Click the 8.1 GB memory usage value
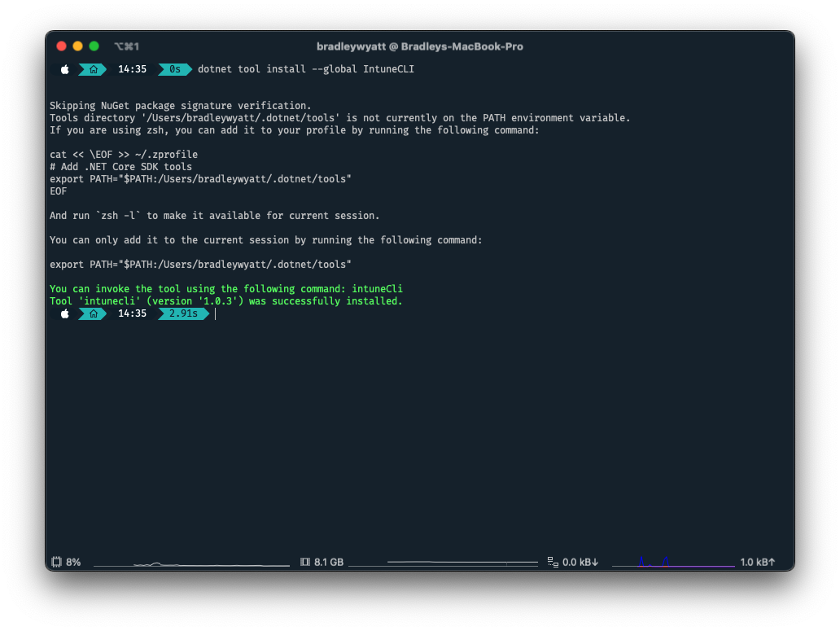This screenshot has height=631, width=840. [328, 562]
